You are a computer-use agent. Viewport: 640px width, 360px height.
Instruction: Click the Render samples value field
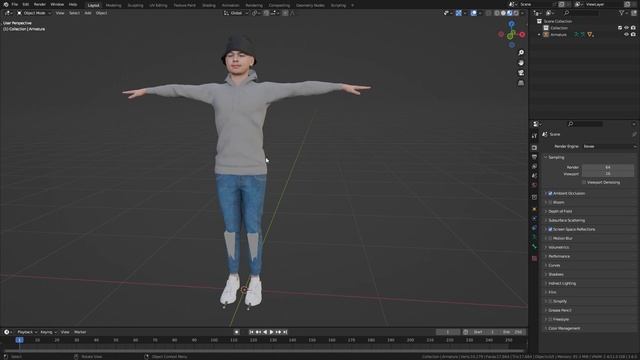(608, 167)
